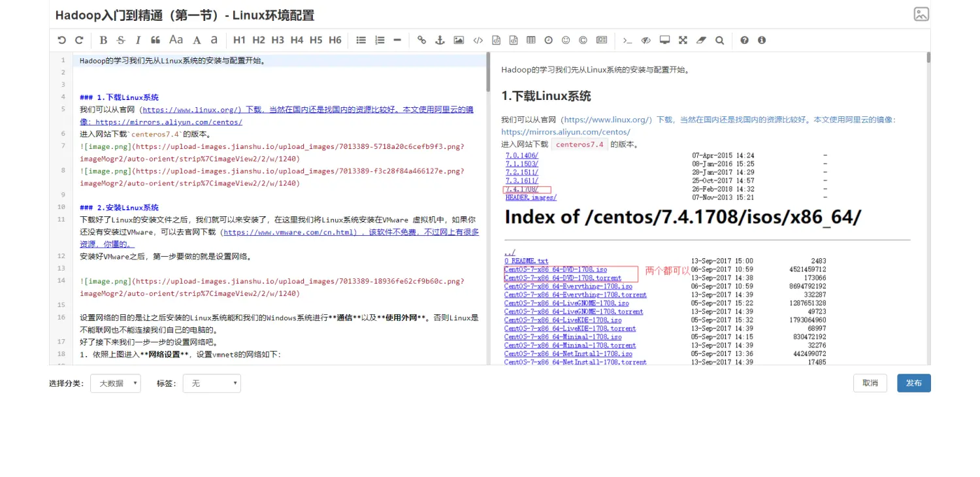Open the 选择分类 category dropdown
Viewport: 980px width, 477px height.
click(x=116, y=384)
